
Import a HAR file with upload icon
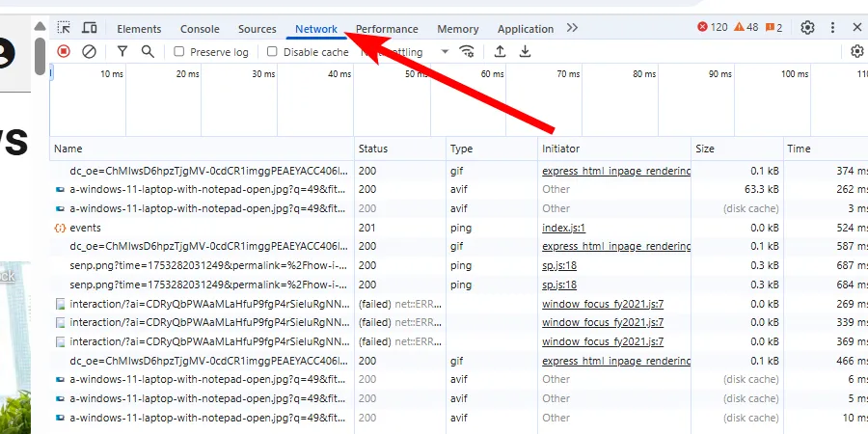(x=500, y=51)
